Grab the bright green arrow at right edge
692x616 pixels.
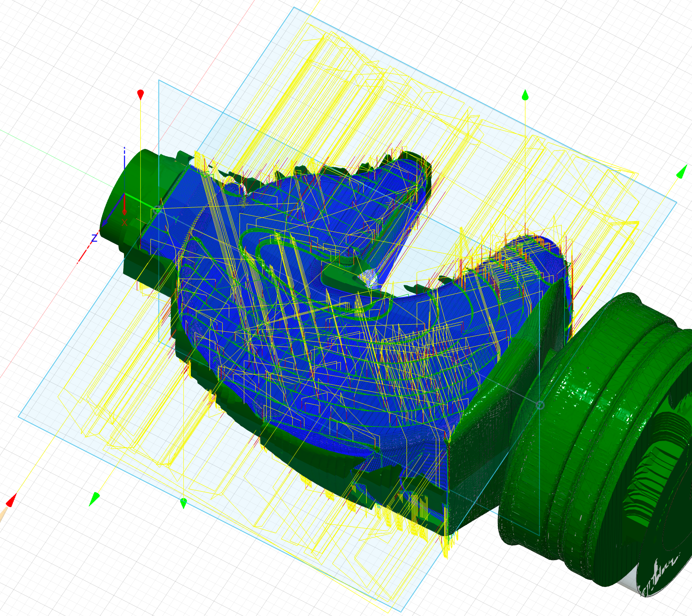[x=682, y=172]
